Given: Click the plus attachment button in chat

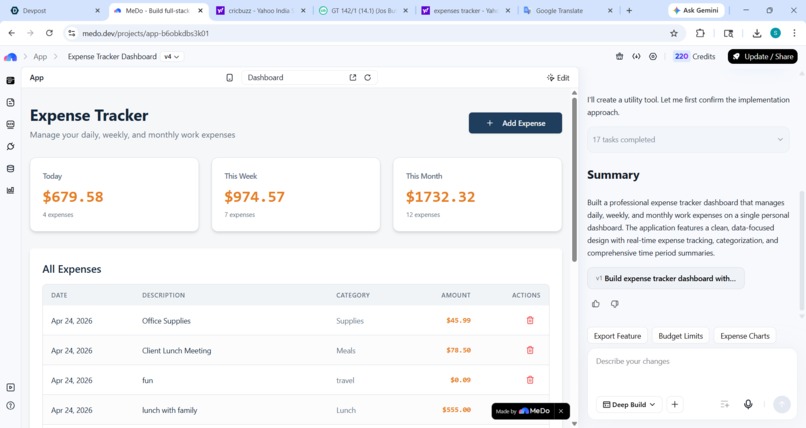Looking at the screenshot, I should [675, 404].
